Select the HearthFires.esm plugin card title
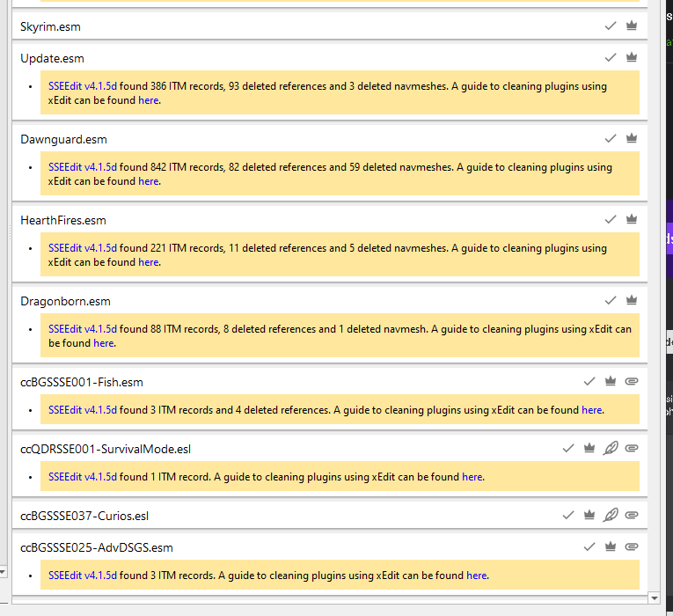The width and height of the screenshot is (673, 616). point(63,220)
